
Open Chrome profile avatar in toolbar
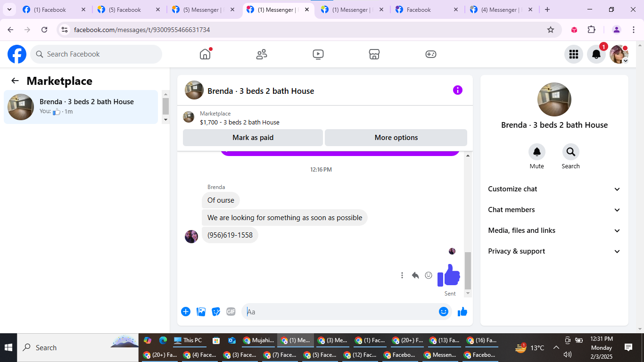point(617,30)
